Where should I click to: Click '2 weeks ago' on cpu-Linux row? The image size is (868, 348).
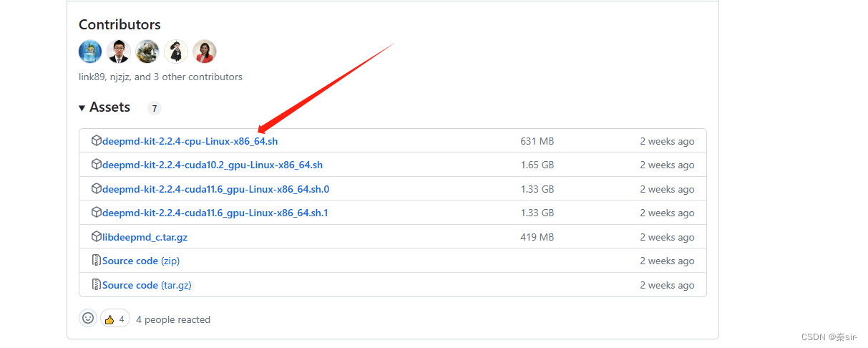tap(667, 142)
